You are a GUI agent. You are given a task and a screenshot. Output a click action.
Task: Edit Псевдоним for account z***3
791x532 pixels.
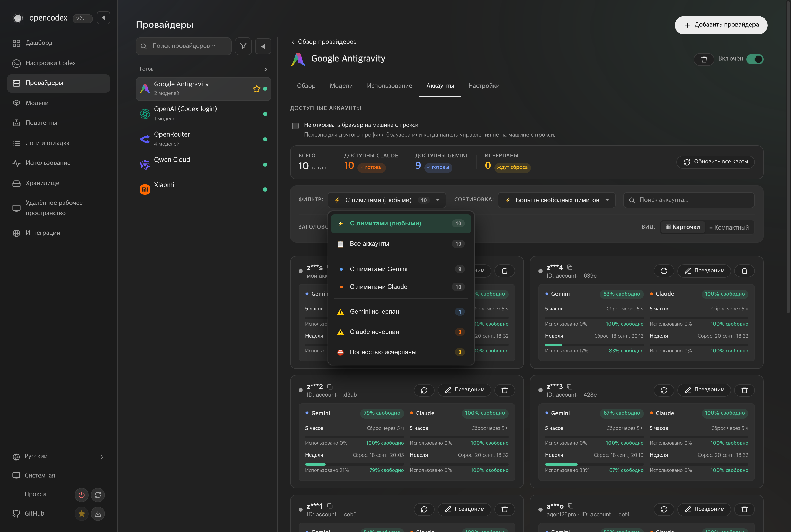click(704, 390)
